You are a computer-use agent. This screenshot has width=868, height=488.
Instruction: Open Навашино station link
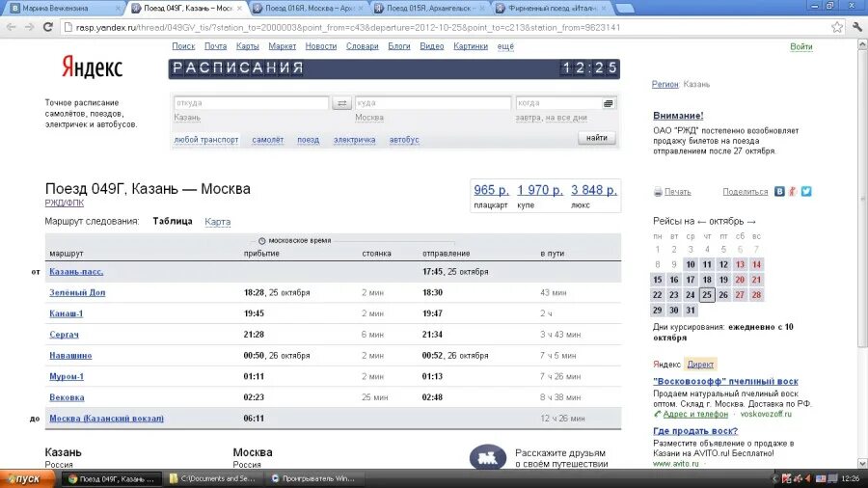point(70,356)
